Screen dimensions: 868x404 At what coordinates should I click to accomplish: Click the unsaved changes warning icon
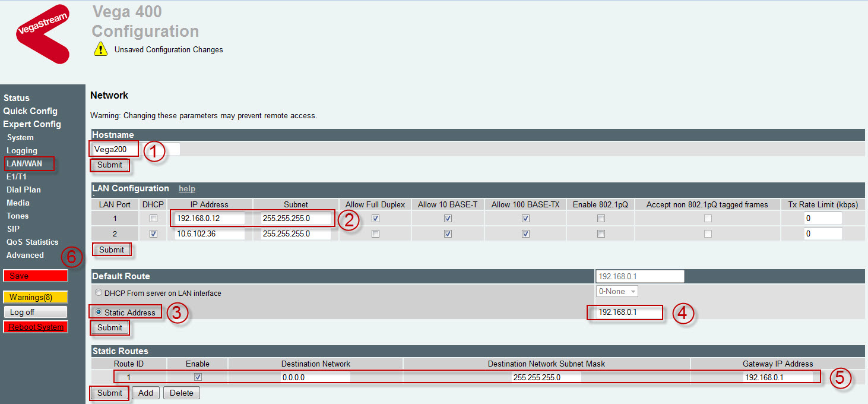coord(100,49)
